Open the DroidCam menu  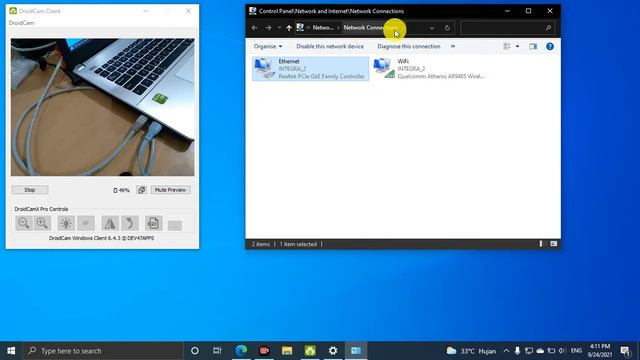click(x=22, y=23)
